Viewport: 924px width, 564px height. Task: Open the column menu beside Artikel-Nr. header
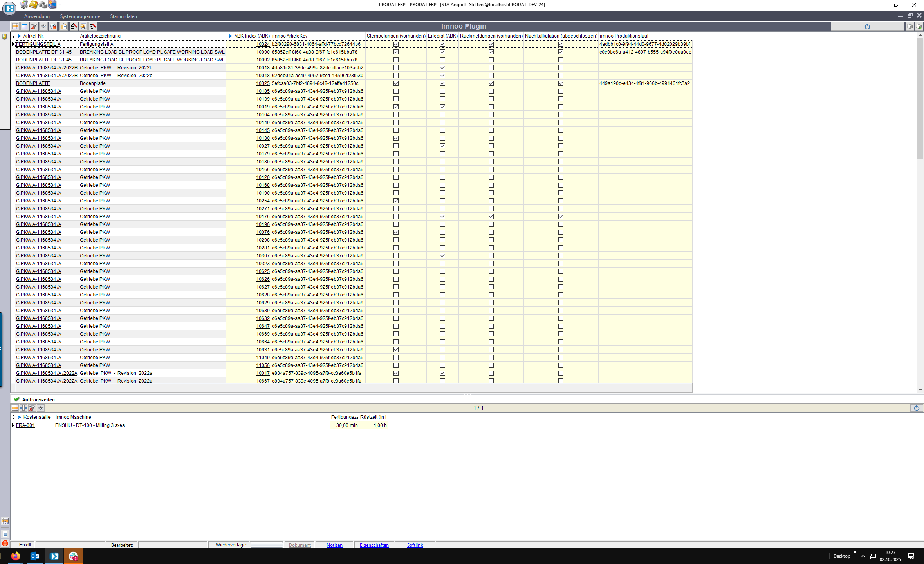tap(13, 36)
